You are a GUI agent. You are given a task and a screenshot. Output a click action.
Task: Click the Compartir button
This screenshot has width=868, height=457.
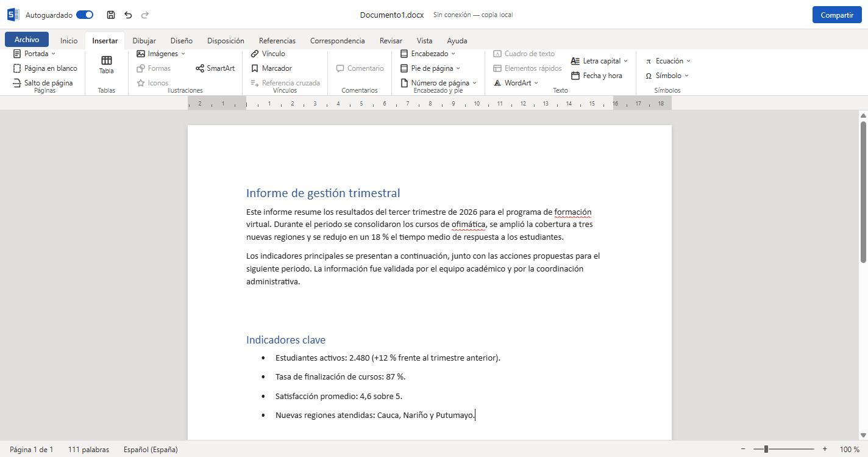tap(837, 15)
